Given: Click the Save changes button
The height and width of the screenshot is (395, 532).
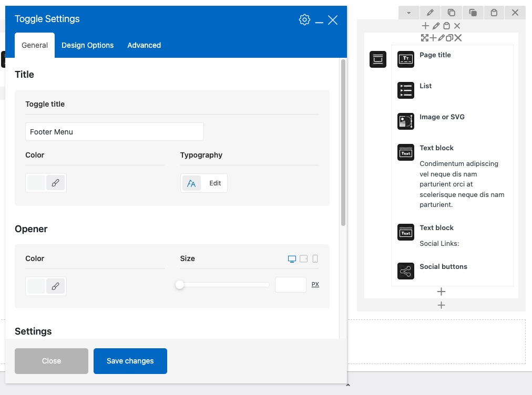Looking at the screenshot, I should click(x=130, y=361).
